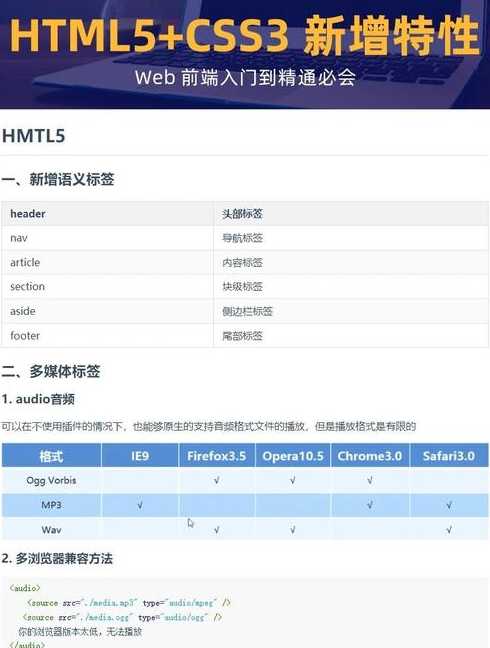Select the Wav row label

click(x=51, y=530)
